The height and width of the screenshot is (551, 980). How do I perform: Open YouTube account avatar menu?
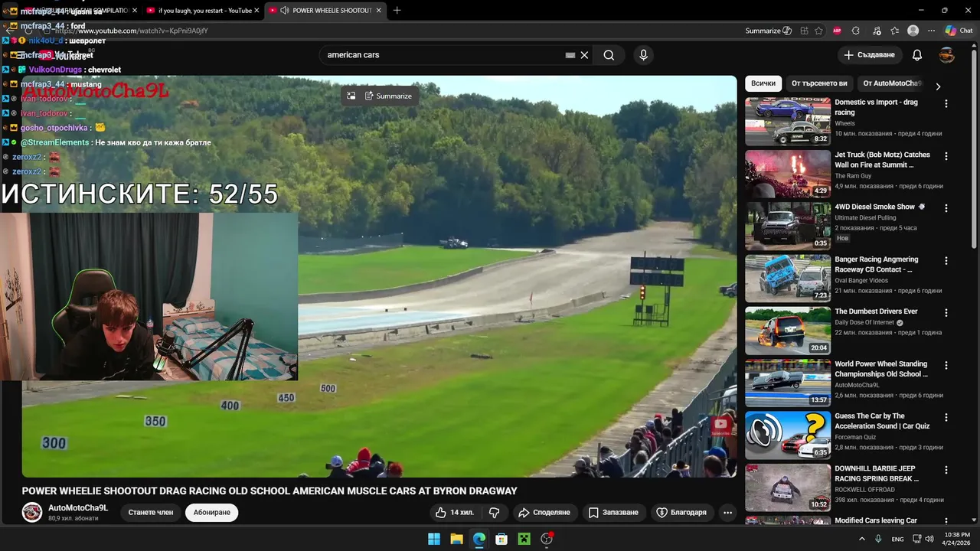947,55
